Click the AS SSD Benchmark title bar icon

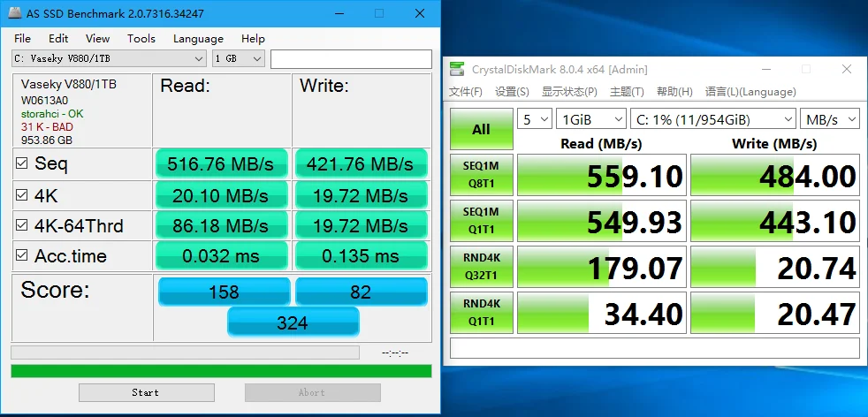pyautogui.click(x=16, y=12)
